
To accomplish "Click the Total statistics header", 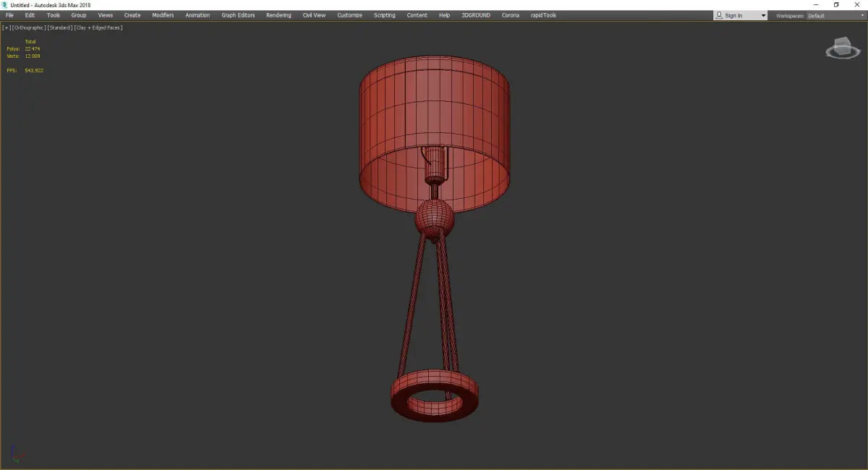I will [x=30, y=41].
